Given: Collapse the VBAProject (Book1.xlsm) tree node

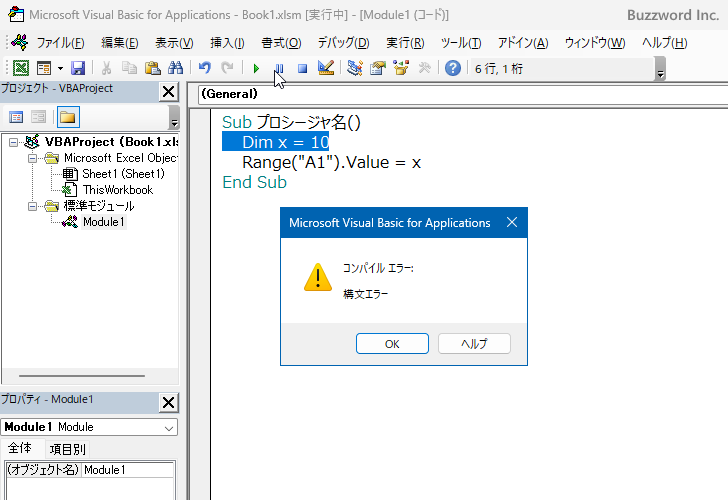Looking at the screenshot, I should [13, 142].
